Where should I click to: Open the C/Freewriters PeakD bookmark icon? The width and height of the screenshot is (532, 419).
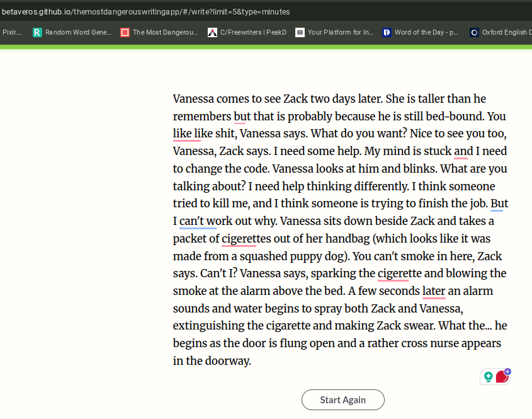tap(212, 32)
